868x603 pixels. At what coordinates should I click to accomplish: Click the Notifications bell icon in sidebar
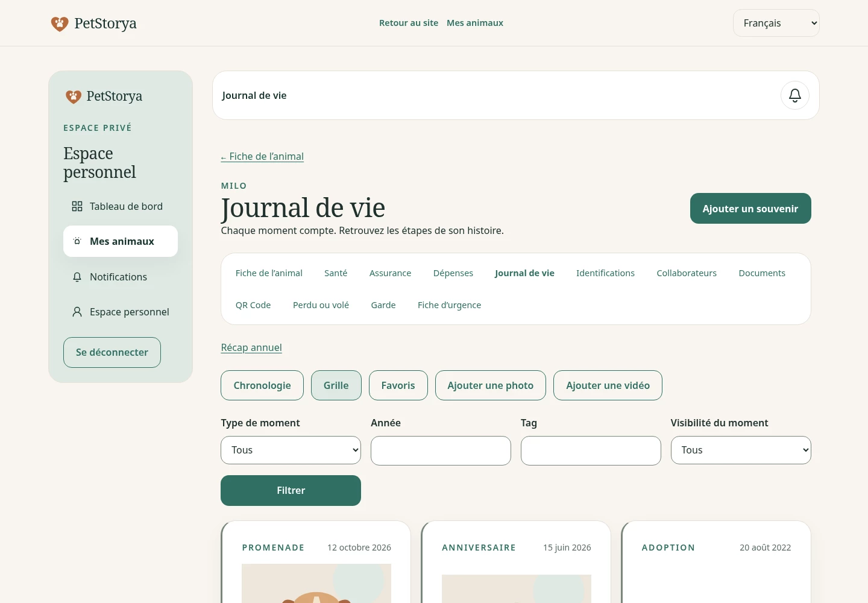77,277
